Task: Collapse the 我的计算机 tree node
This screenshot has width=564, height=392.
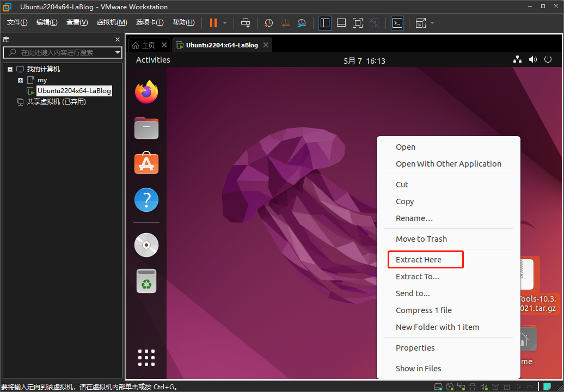Action: 10,69
